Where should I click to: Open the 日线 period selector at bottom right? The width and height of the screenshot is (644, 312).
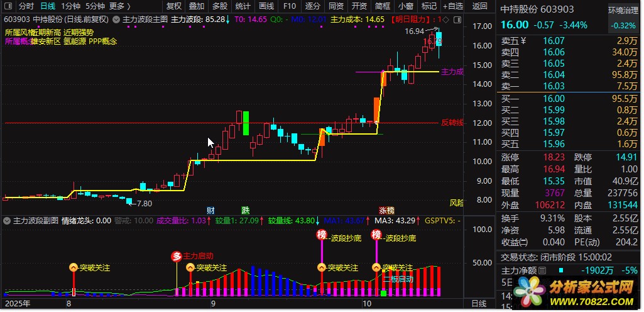click(x=479, y=304)
